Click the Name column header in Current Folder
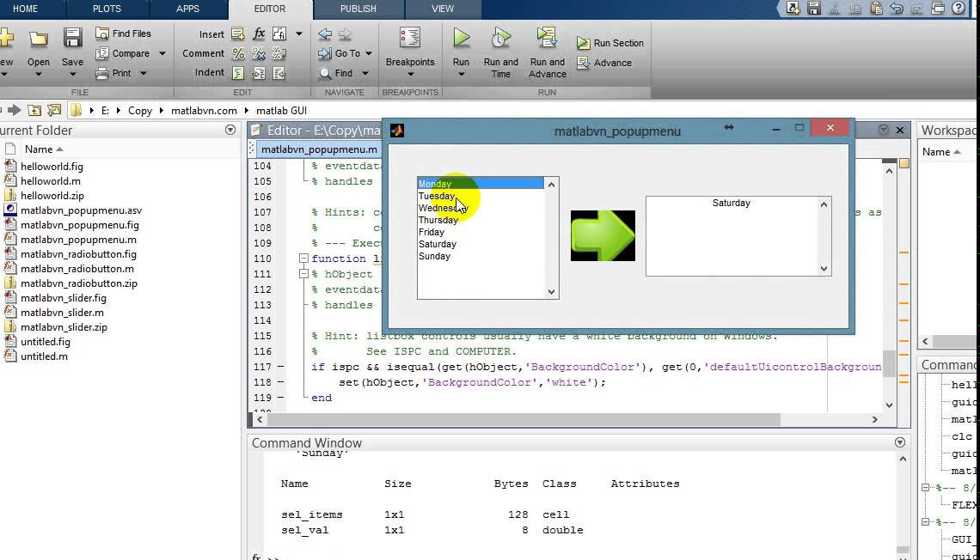The height and width of the screenshot is (560, 980). coord(39,149)
